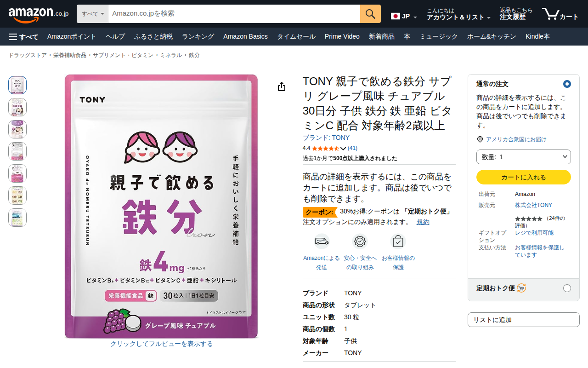Click the 過去1か月で500点以上購入されました text

click(350, 159)
